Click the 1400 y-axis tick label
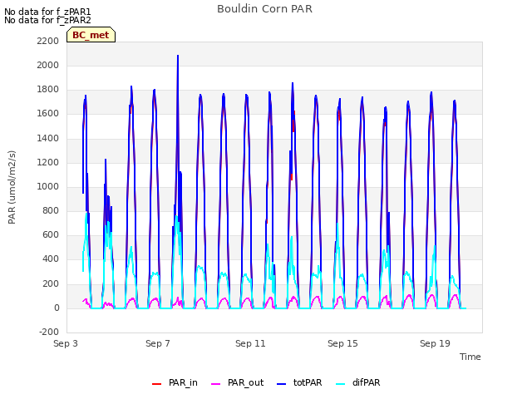The width and height of the screenshot is (532, 399). pos(48,138)
